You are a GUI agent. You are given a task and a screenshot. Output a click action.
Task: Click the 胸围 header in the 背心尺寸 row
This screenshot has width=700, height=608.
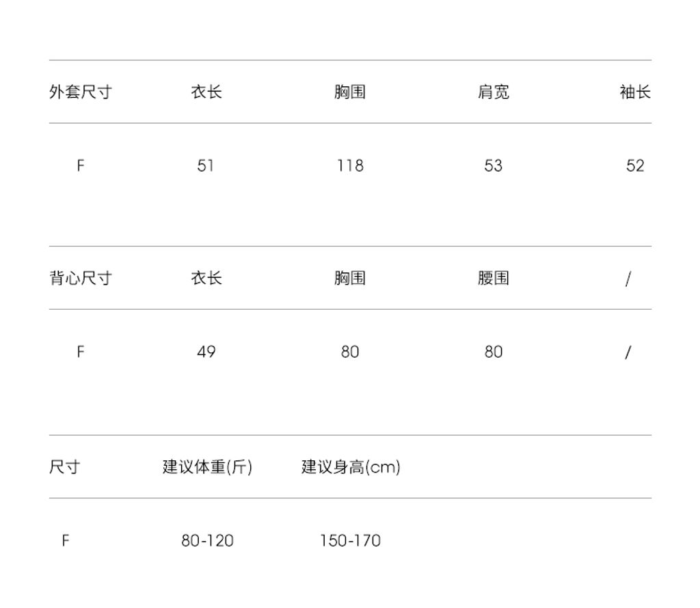coord(350,278)
